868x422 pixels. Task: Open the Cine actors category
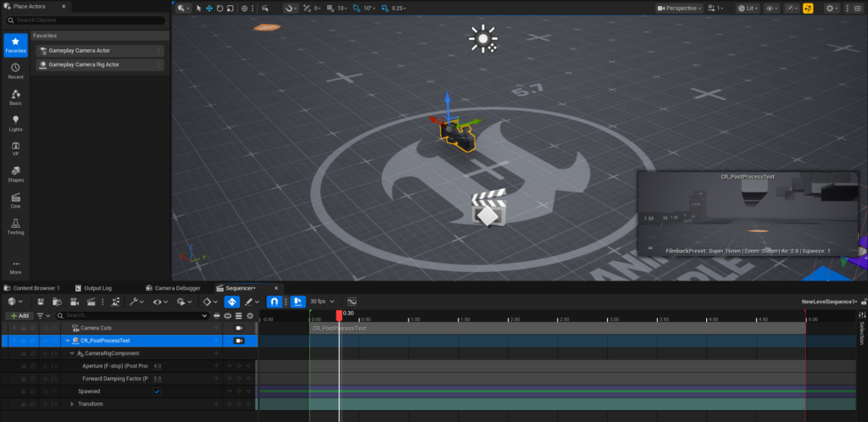coord(15,200)
